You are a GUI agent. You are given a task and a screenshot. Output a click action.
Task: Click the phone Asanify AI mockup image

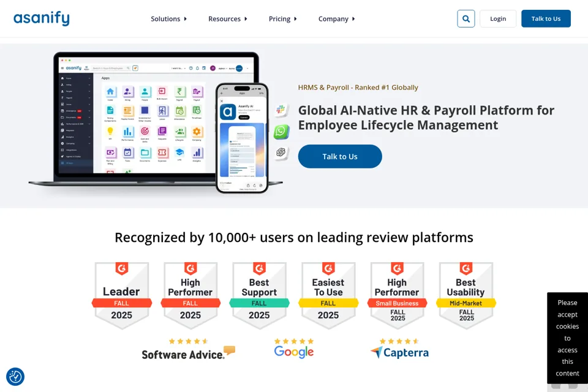coord(242,138)
